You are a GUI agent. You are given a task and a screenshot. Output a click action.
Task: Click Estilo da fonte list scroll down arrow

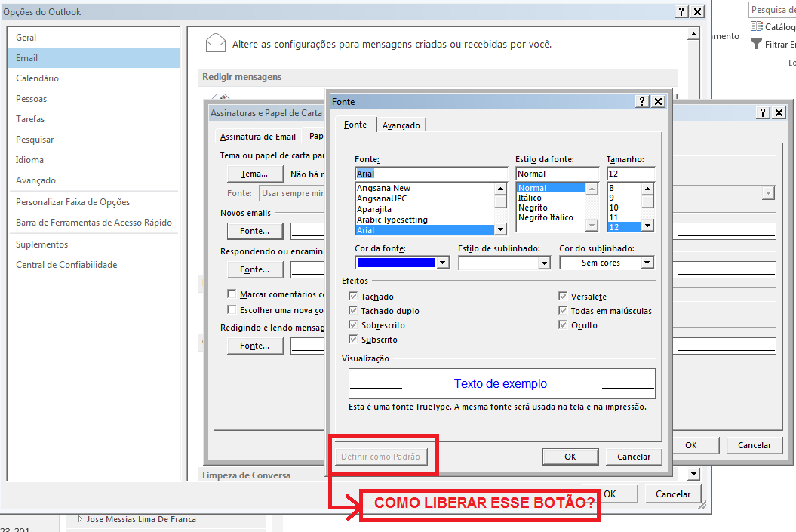pyautogui.click(x=592, y=225)
